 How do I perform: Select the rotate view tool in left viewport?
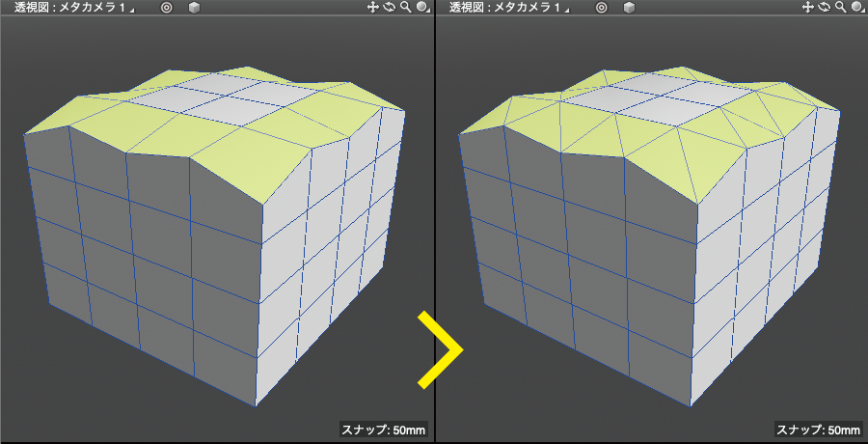pyautogui.click(x=390, y=7)
